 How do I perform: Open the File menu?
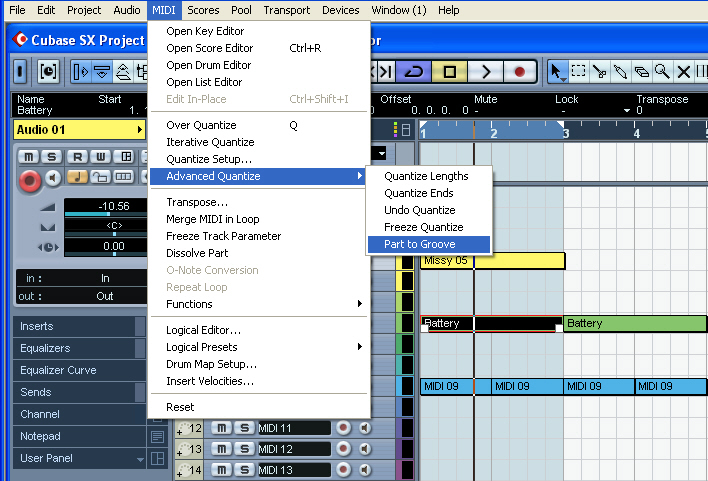click(x=17, y=10)
